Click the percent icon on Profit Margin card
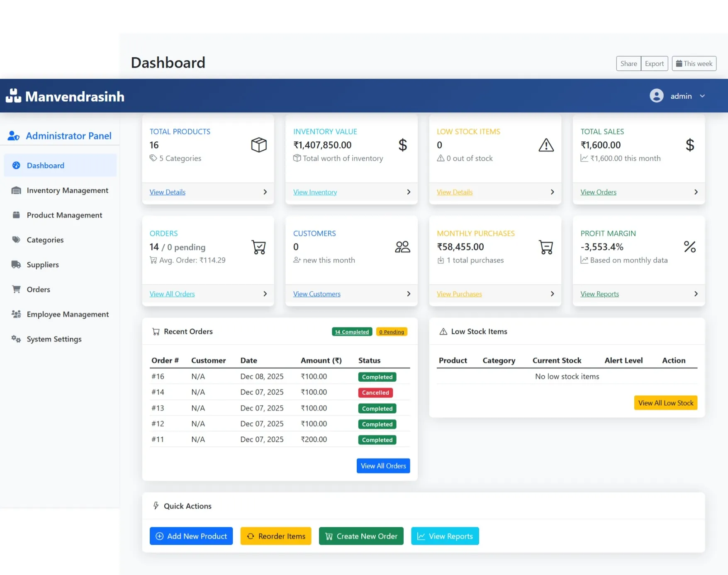This screenshot has height=575, width=728. pos(690,246)
